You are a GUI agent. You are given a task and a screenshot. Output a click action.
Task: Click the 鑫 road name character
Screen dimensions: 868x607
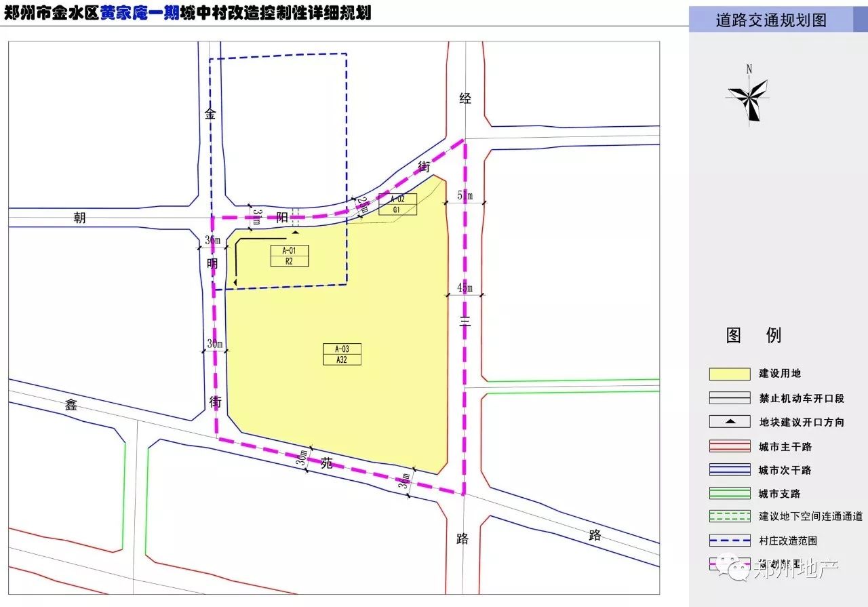click(72, 405)
